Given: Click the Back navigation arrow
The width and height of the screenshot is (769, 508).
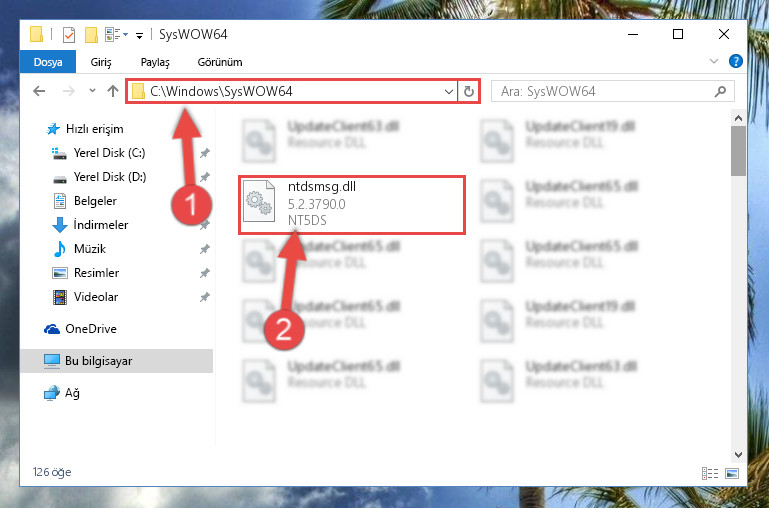Looking at the screenshot, I should click(x=39, y=91).
